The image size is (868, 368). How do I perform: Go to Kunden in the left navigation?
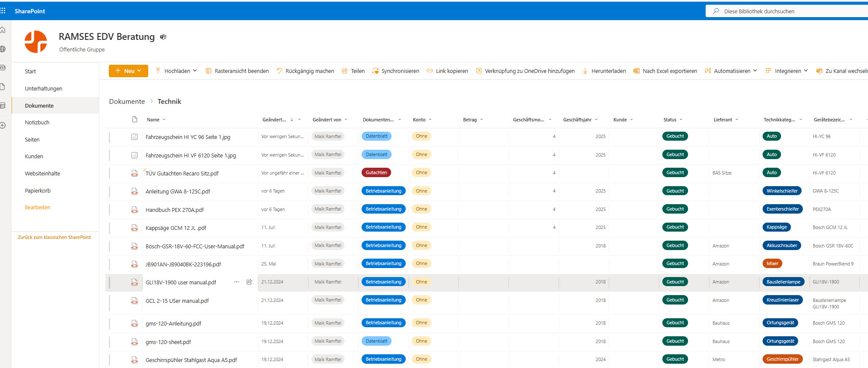(x=34, y=156)
